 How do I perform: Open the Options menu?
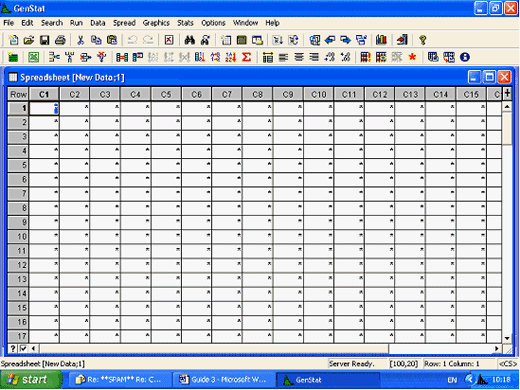[213, 23]
